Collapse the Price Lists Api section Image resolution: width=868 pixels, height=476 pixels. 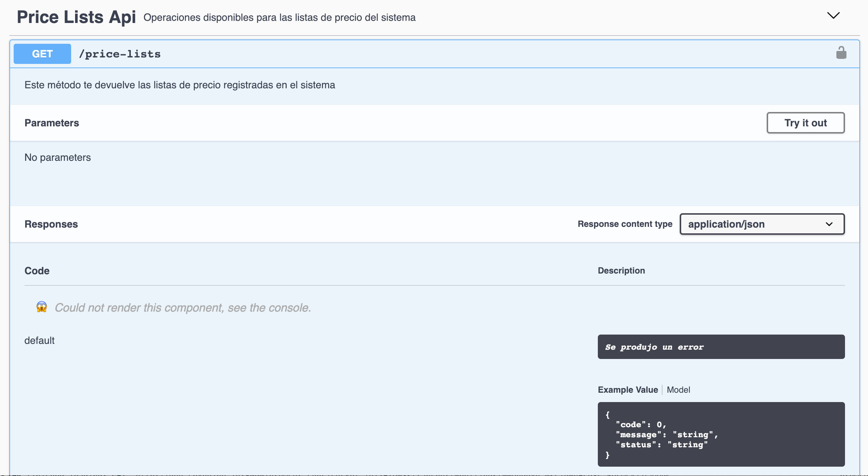[833, 15]
